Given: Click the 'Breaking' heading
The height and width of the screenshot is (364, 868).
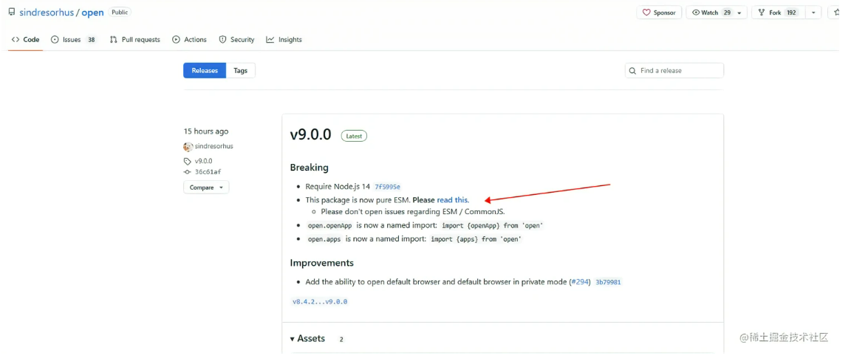Looking at the screenshot, I should coord(309,168).
